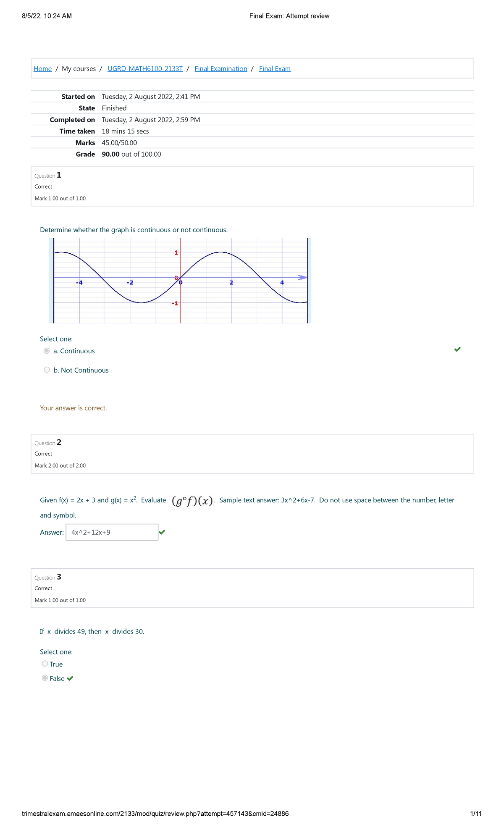Viewport: 504px width, 830px height.
Task: Select the 'b. Not Continuous' radio button
Action: tap(47, 369)
